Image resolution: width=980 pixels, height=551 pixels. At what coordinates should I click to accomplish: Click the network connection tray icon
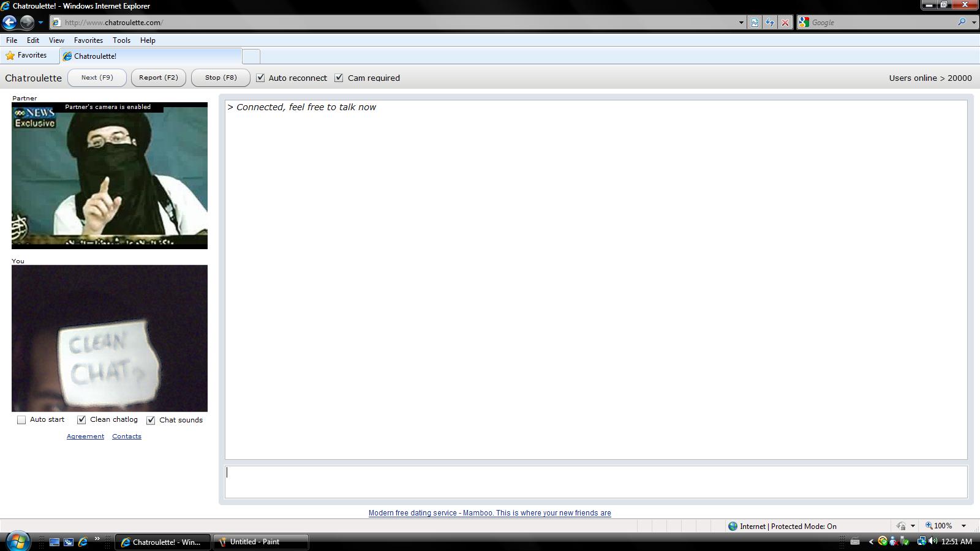point(921,541)
